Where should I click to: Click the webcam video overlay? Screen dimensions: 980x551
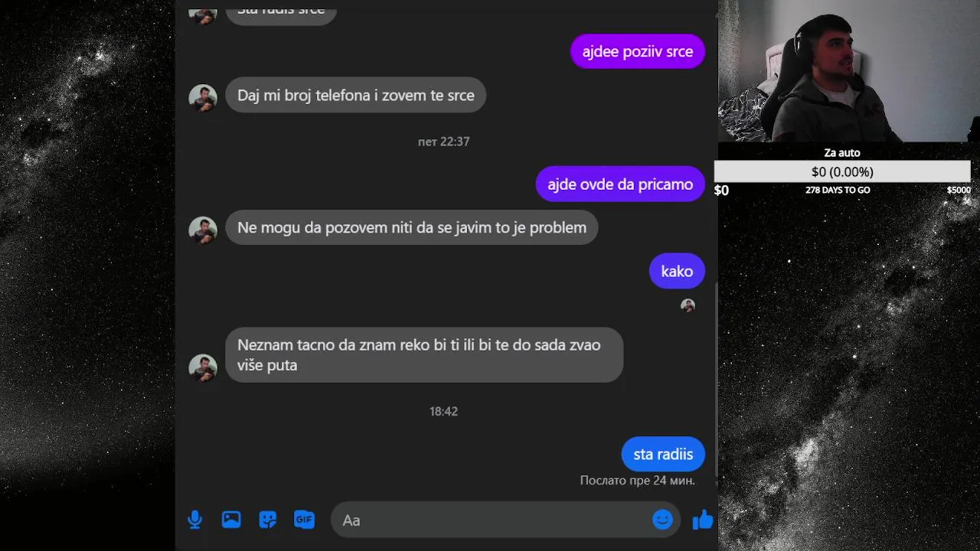[x=848, y=71]
